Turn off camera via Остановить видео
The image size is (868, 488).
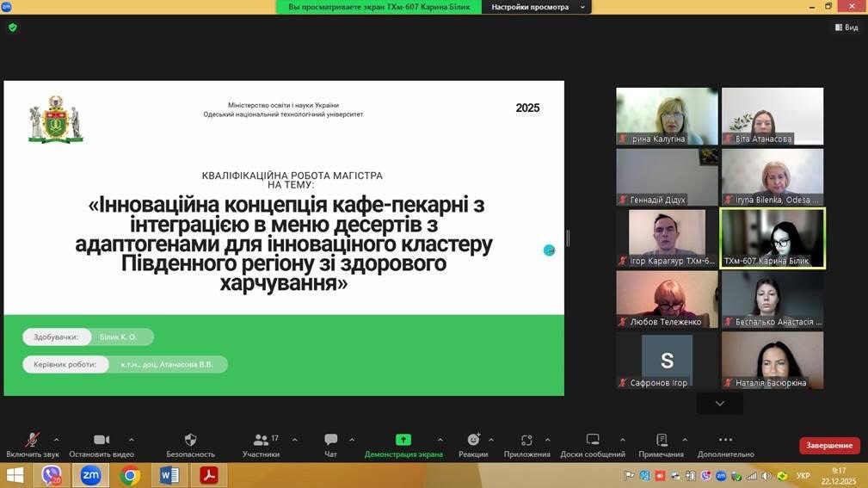[x=102, y=441]
